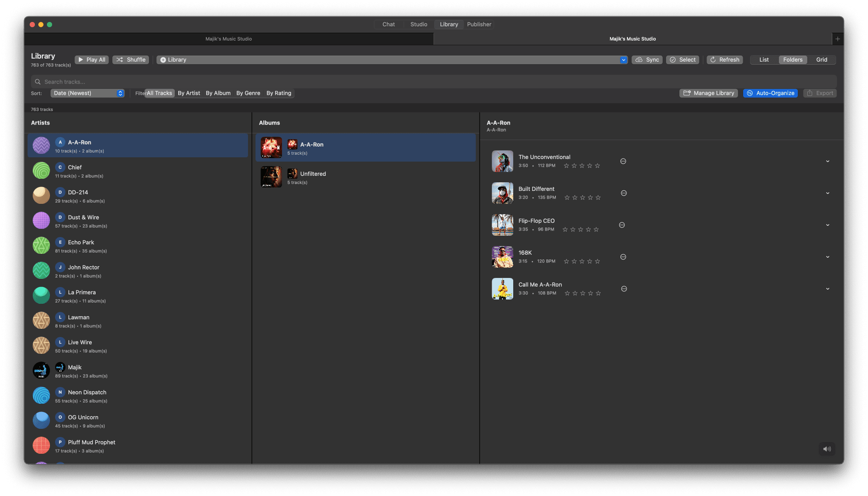Image resolution: width=868 pixels, height=496 pixels.
Task: Open the Library source dropdown
Action: [x=392, y=60]
